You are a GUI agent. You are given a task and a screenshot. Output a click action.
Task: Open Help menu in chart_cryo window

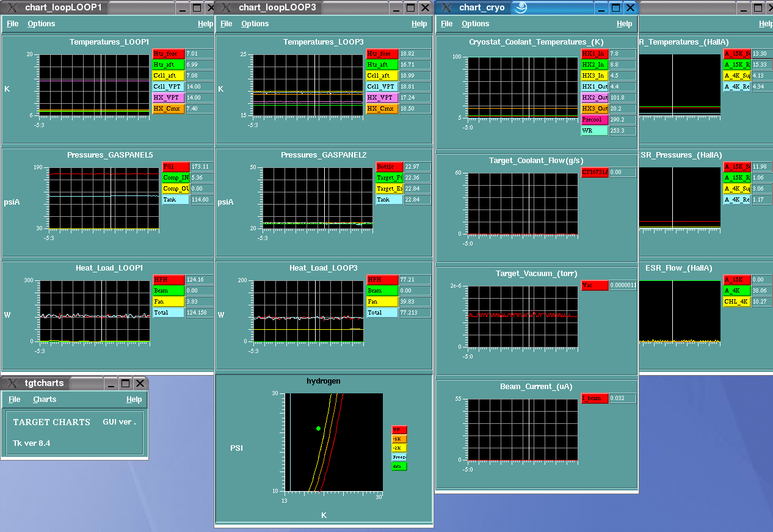(625, 24)
